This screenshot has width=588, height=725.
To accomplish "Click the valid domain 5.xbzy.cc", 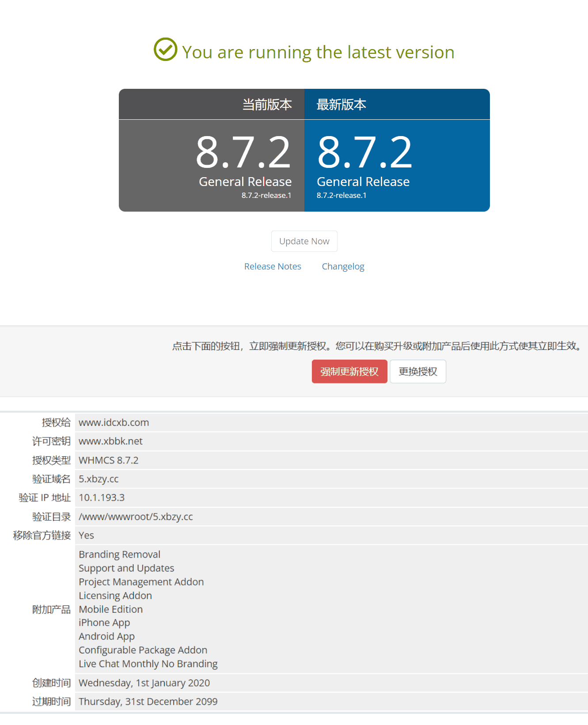I will tap(99, 479).
